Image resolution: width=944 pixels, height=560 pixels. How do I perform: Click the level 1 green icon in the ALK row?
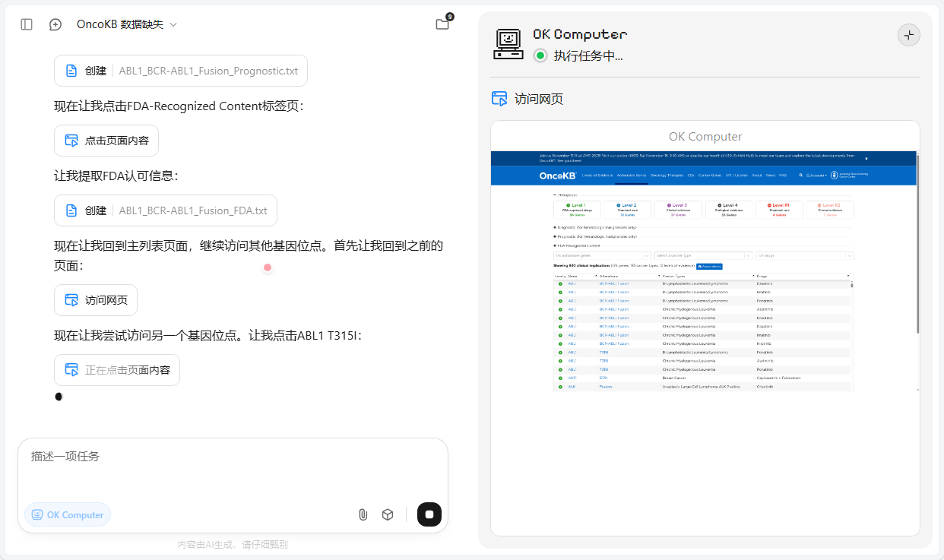[x=560, y=387]
